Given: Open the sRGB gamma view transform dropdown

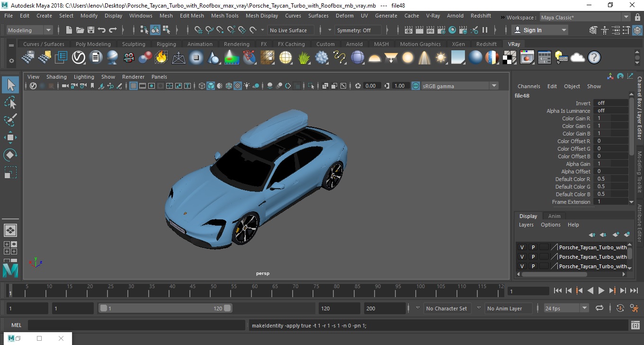Looking at the screenshot, I should [460, 86].
